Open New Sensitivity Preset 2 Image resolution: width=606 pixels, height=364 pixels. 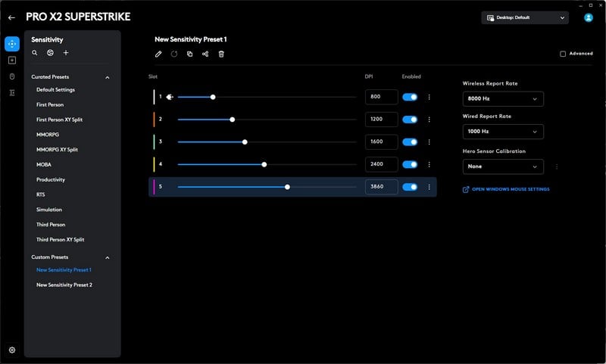click(x=64, y=285)
